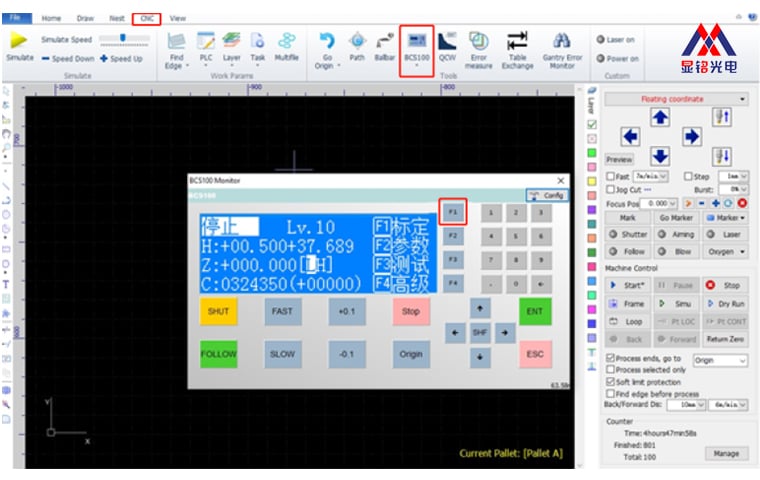Adjust the Simulate Speed slider
This screenshot has height=480, width=760.
pyautogui.click(x=124, y=39)
